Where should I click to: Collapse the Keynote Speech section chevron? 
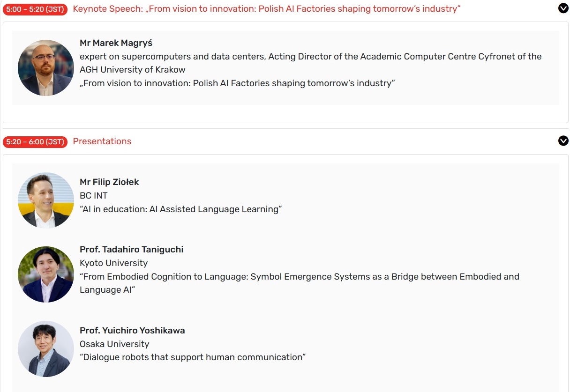pos(563,8)
